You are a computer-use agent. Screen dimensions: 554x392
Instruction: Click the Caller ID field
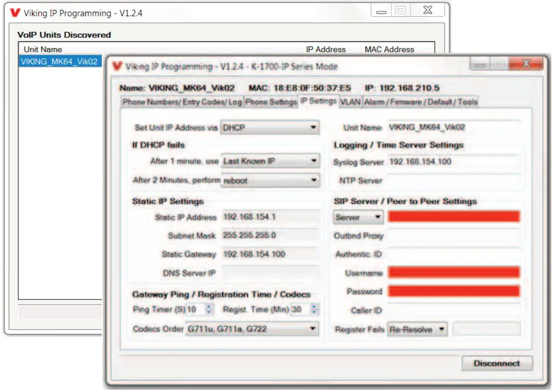[x=454, y=310]
